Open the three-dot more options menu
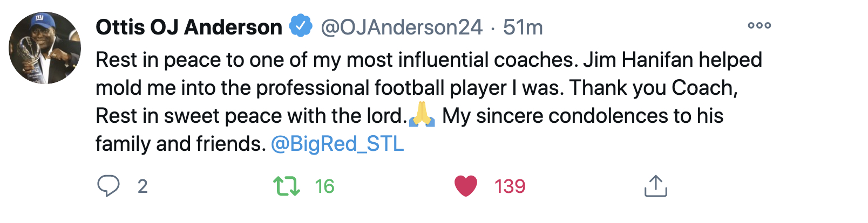The height and width of the screenshot is (223, 868). pos(759,25)
